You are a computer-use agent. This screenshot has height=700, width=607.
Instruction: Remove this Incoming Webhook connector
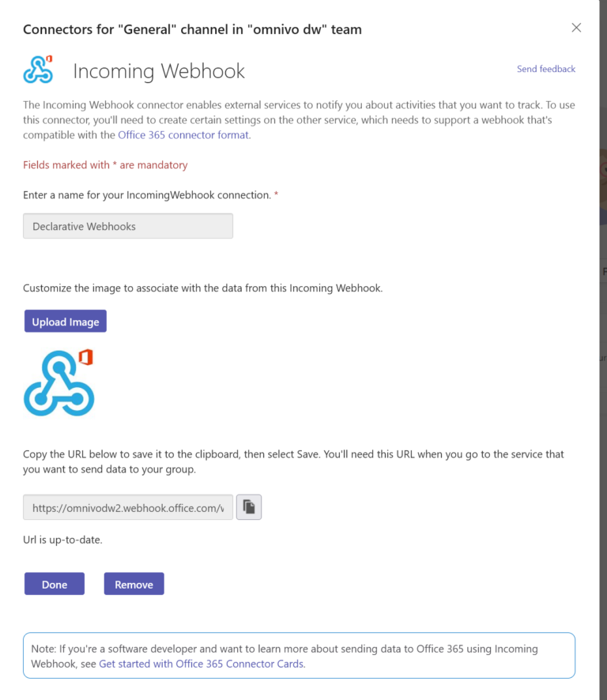click(x=134, y=584)
